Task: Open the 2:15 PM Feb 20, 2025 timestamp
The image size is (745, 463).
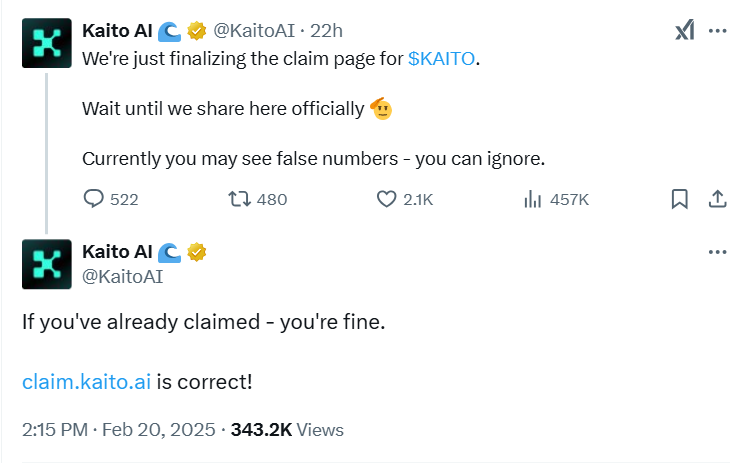Action: (x=119, y=430)
